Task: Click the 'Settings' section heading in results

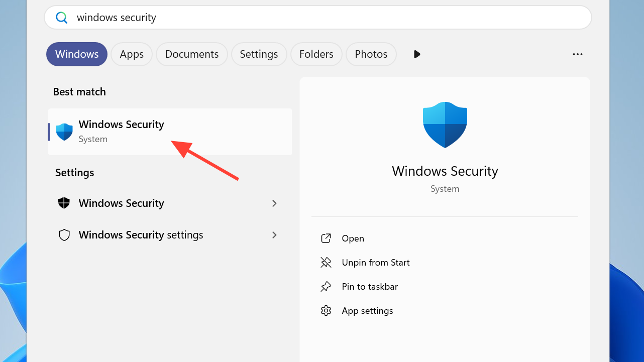Action: coord(75,173)
